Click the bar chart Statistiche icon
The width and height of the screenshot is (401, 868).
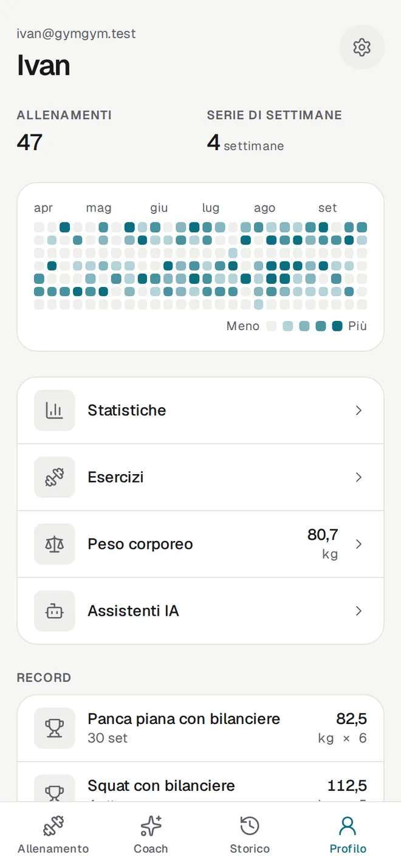pos(55,410)
